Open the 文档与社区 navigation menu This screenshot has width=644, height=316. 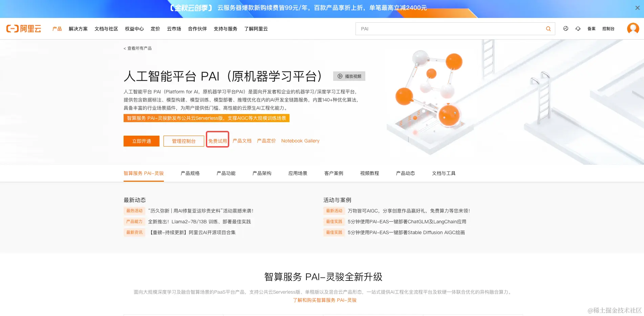click(x=106, y=29)
